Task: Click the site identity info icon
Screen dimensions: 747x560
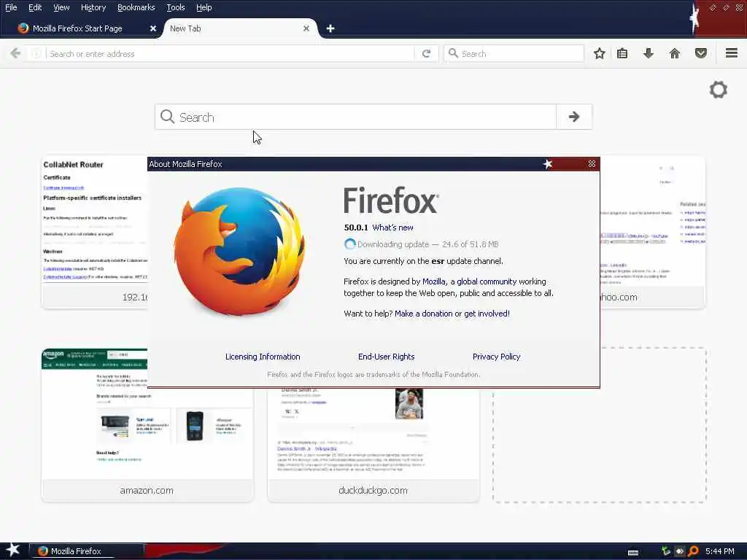Action: [36, 53]
